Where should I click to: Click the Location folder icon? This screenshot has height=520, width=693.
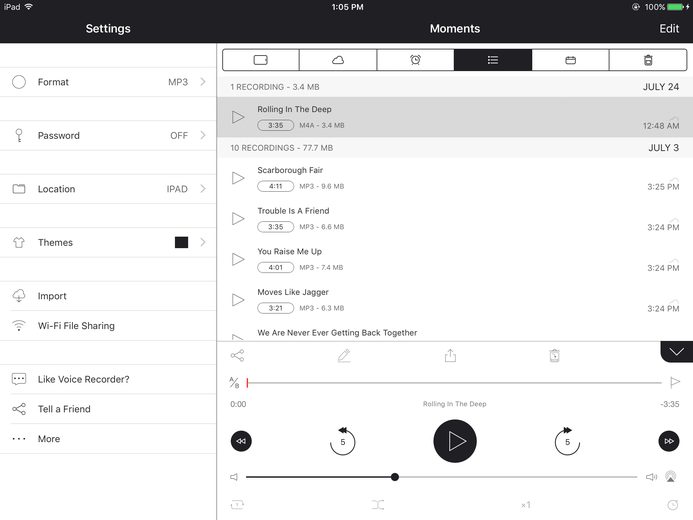click(19, 189)
